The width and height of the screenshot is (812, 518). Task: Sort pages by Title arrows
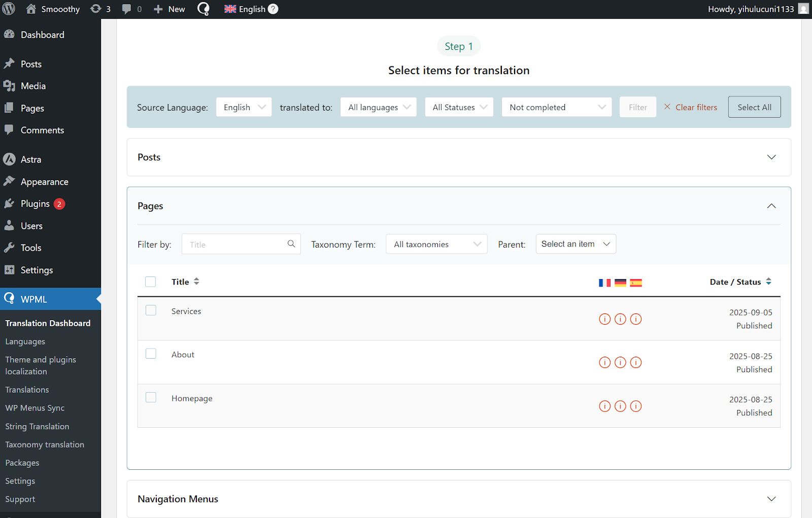[196, 281]
